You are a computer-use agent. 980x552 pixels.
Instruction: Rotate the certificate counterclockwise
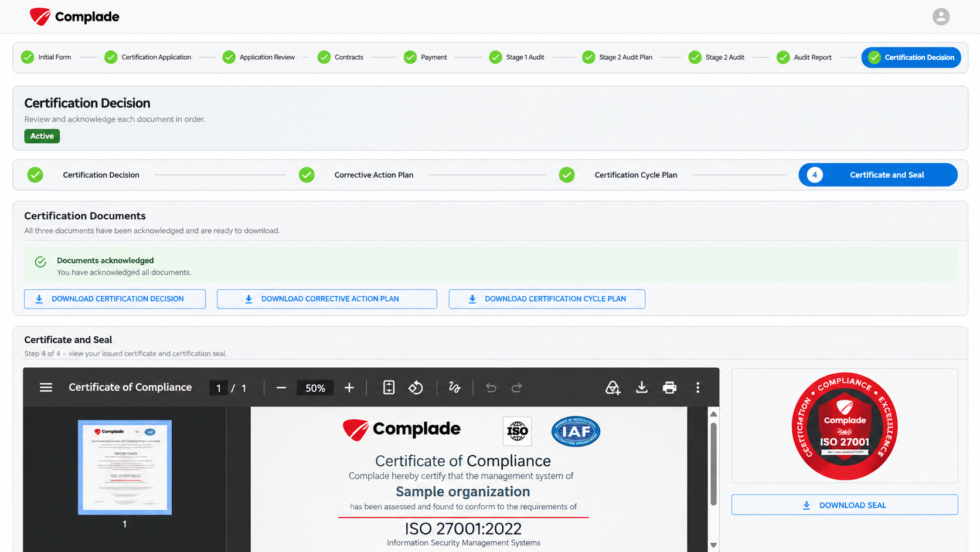coord(416,388)
